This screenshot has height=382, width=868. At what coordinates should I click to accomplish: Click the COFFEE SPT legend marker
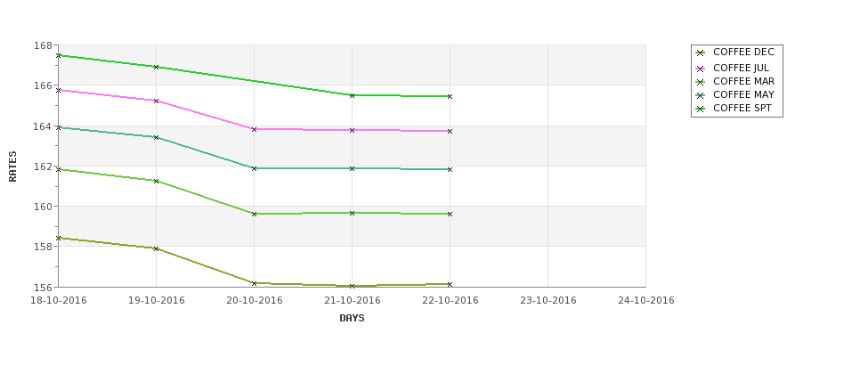tap(701, 109)
